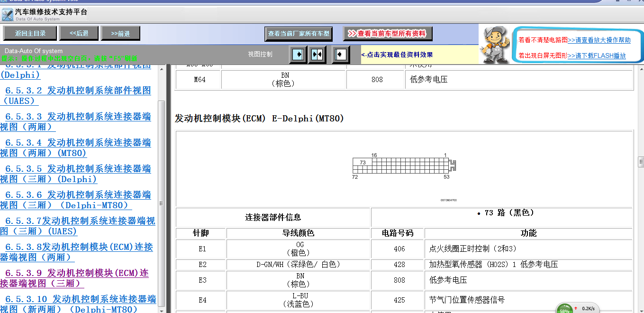Click 点火线圈正时控制（2和3） cell
644x313 pixels.
pyautogui.click(x=528, y=249)
